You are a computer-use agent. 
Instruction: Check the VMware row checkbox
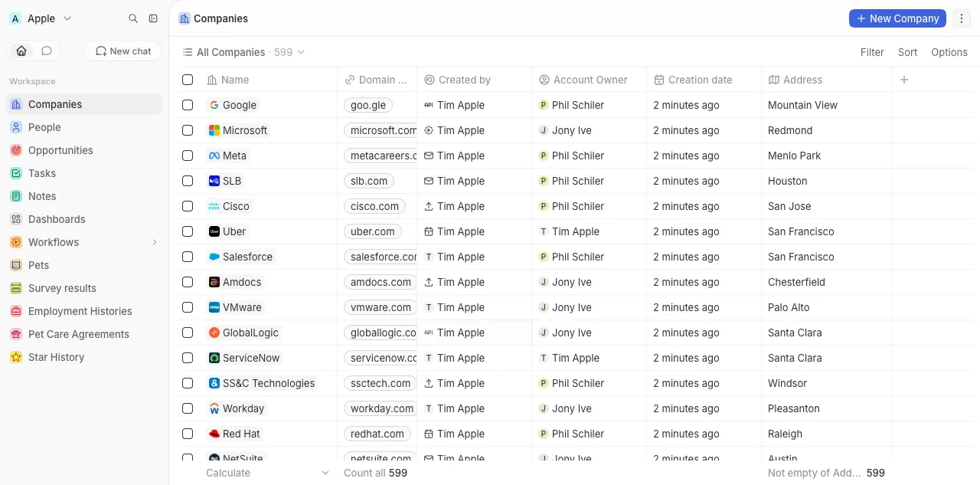click(x=188, y=307)
